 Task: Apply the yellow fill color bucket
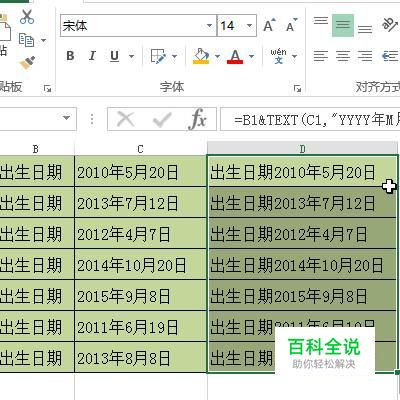[x=201, y=56]
